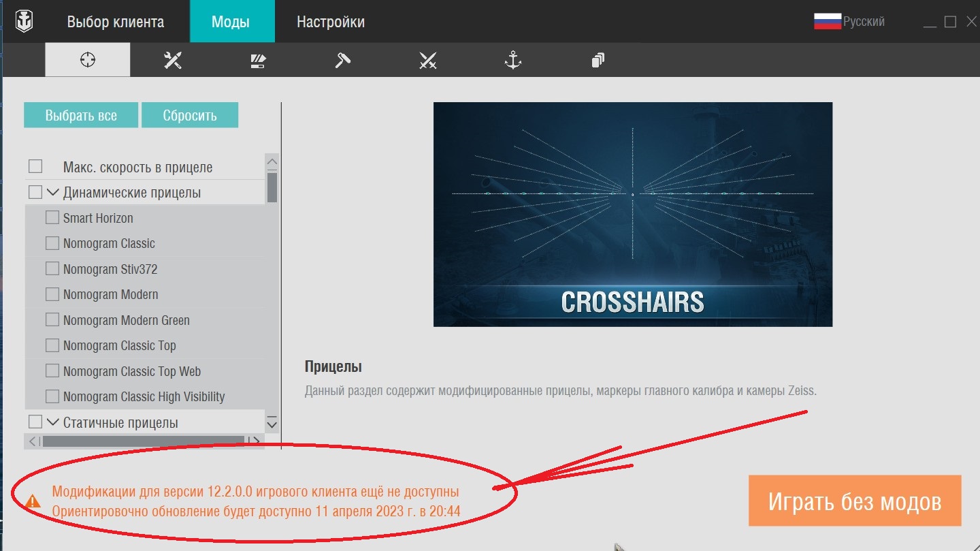Tick the Nomogram Classic Top checkbox
980x551 pixels.
[x=52, y=345]
